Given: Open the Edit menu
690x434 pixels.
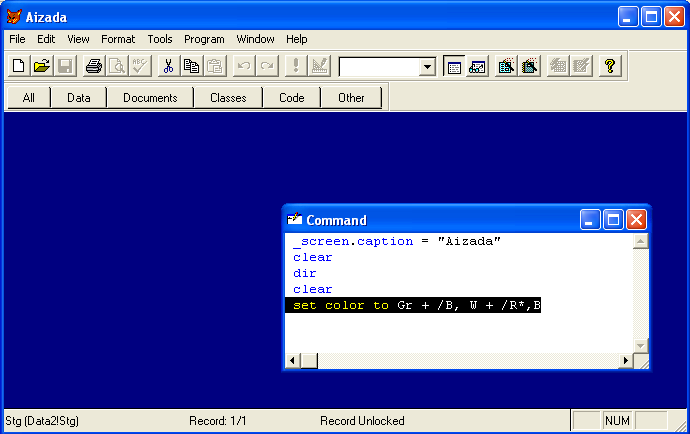Looking at the screenshot, I should coord(46,39).
